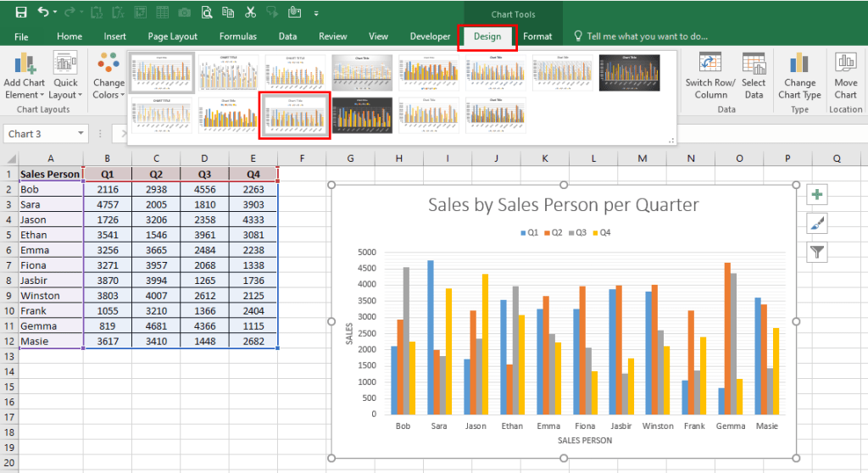The image size is (868, 473).
Task: Apply the first chart style thumbnail
Action: pyautogui.click(x=162, y=73)
